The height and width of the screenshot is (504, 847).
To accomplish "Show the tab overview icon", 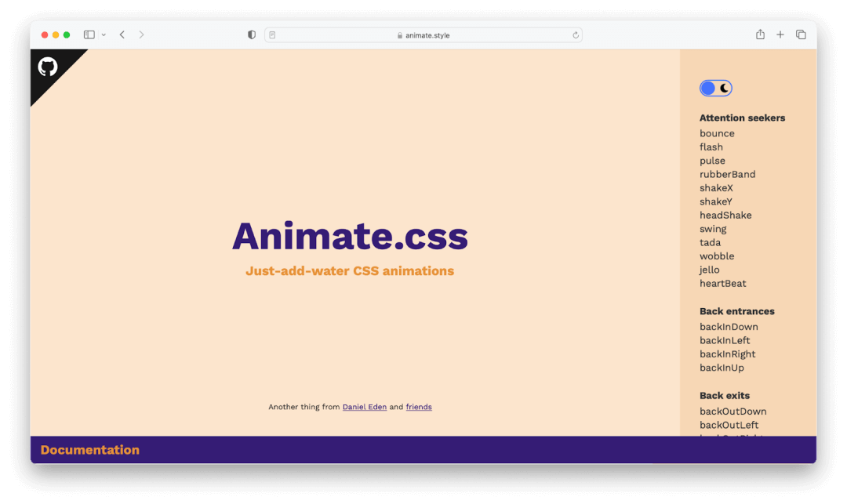I will (x=801, y=34).
